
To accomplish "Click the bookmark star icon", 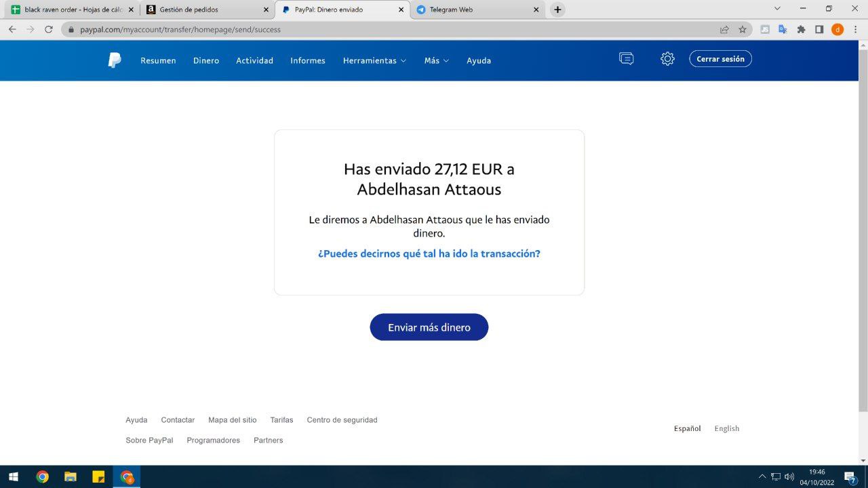I will pos(743,29).
